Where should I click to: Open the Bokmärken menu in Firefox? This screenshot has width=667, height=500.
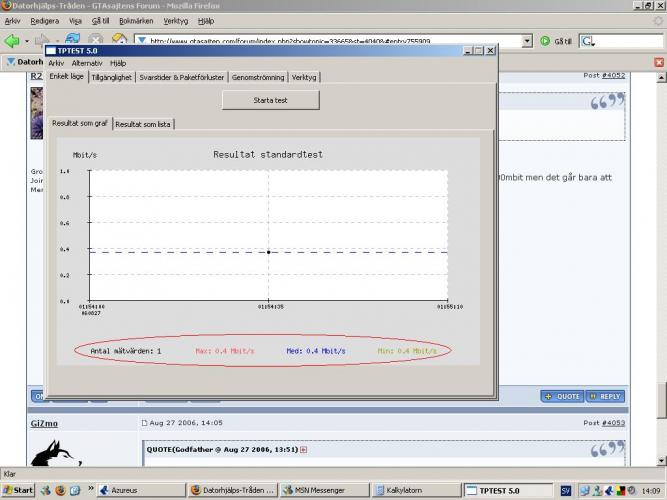tap(136, 20)
